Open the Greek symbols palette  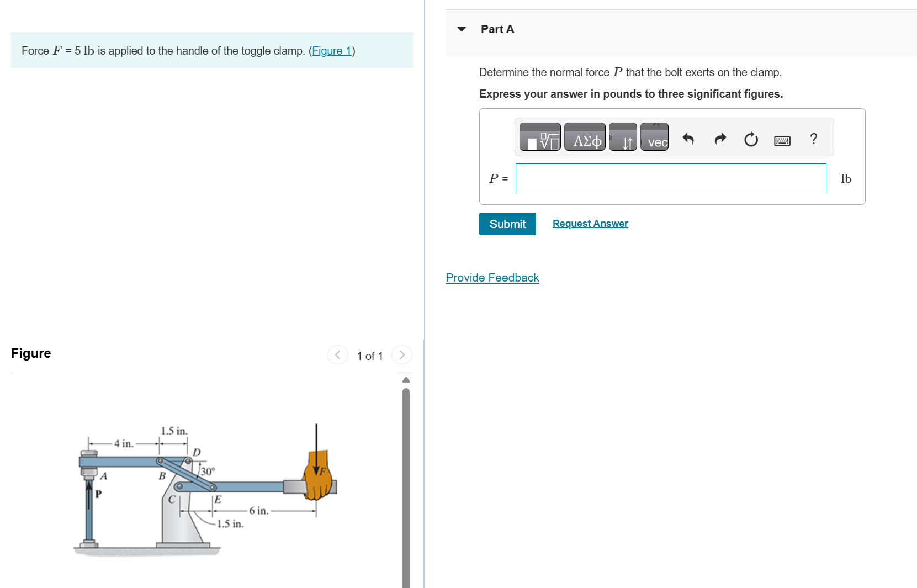[585, 137]
